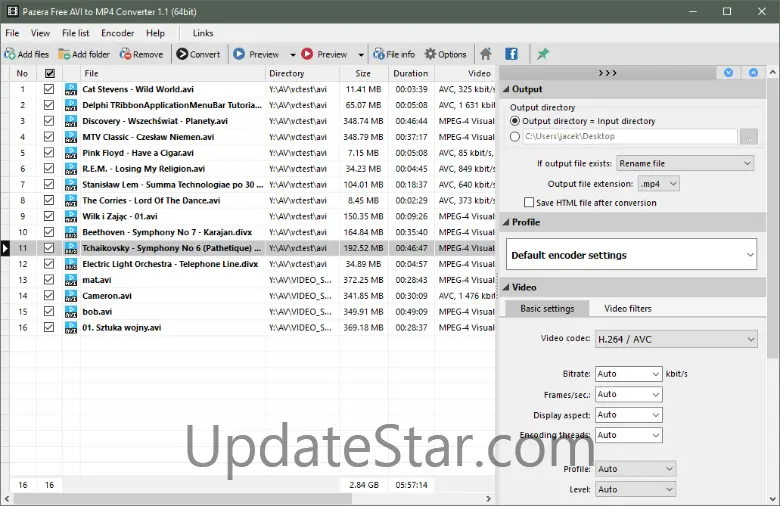Click the green pin icon
This screenshot has height=506, width=780.
tap(543, 54)
